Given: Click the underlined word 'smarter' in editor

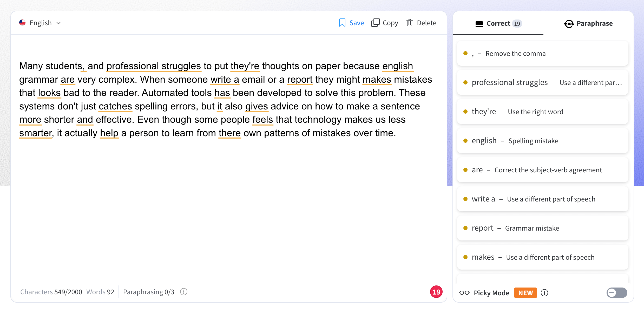Looking at the screenshot, I should [x=36, y=133].
